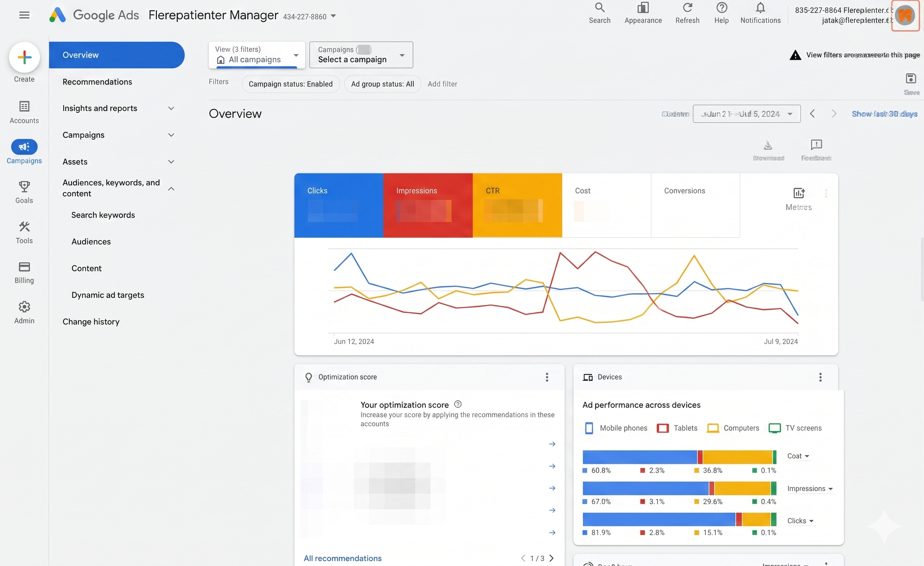Click Campaign status: Enabled filter chip
The width and height of the screenshot is (924, 566).
[291, 84]
